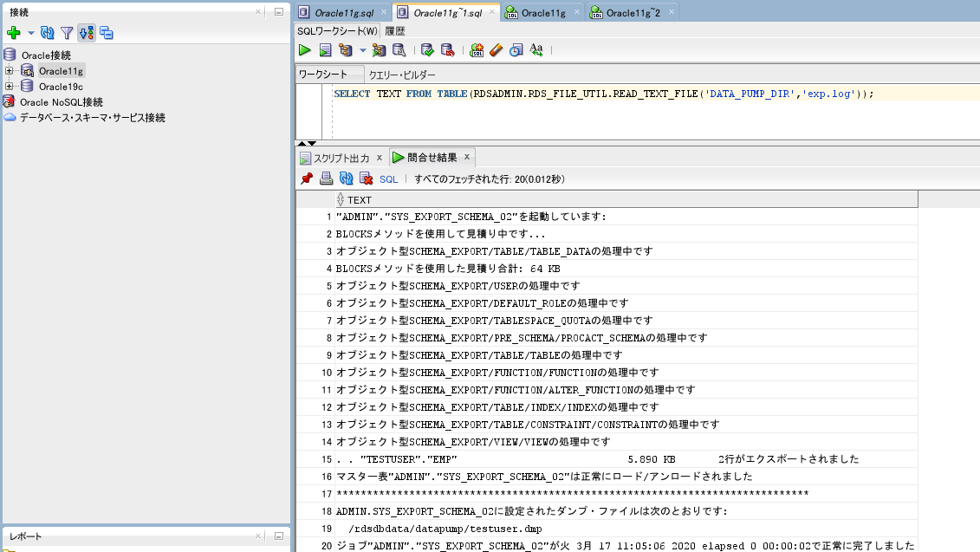980x552 pixels.
Task: Select the Oracle19c connection
Action: point(61,87)
